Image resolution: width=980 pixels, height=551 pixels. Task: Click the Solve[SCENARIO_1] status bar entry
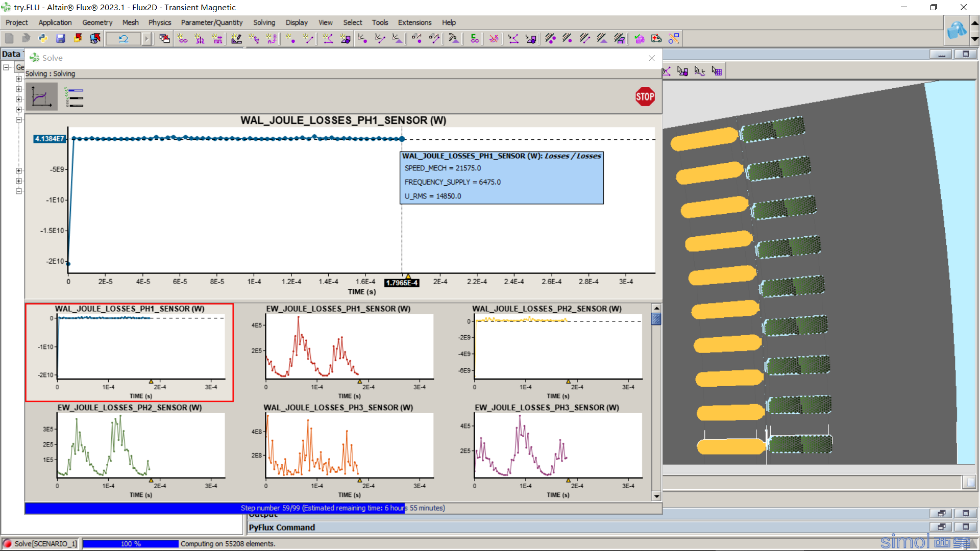pos(40,544)
